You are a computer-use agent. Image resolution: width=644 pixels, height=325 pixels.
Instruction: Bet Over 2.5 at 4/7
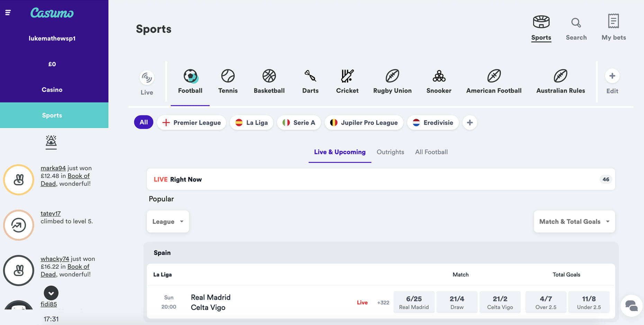pyautogui.click(x=546, y=302)
